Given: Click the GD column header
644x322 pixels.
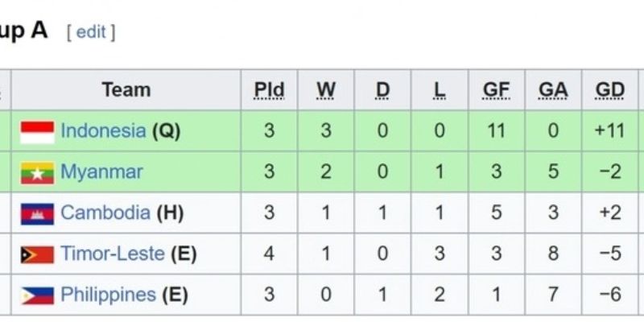Looking at the screenshot, I should click(x=610, y=89).
